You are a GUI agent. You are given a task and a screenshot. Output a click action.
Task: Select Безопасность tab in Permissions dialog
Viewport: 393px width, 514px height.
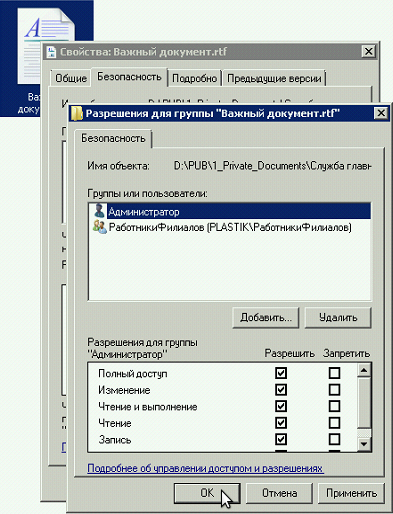coord(113,138)
